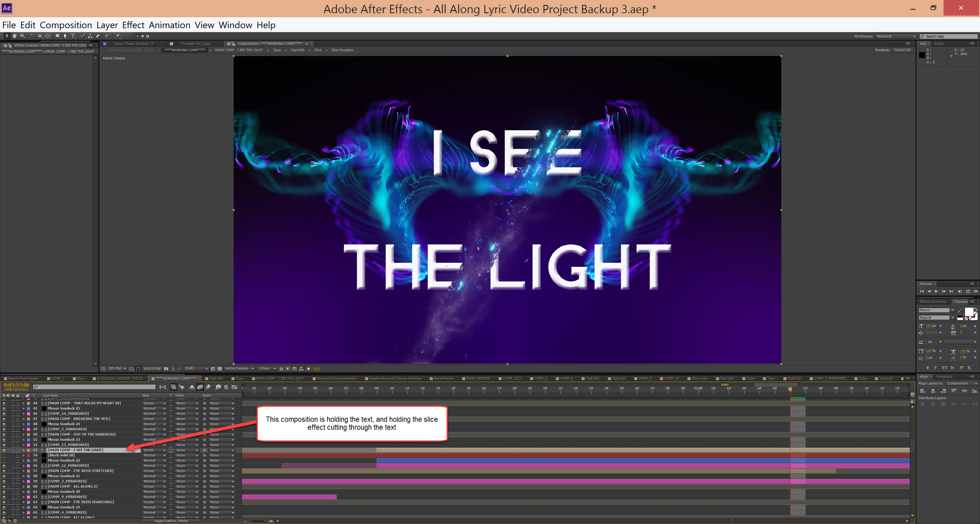Click the eyedropper in Character panel

960,311
